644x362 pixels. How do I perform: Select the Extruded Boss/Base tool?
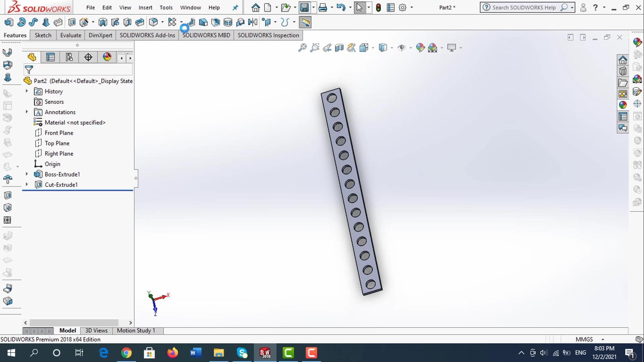tap(9, 22)
